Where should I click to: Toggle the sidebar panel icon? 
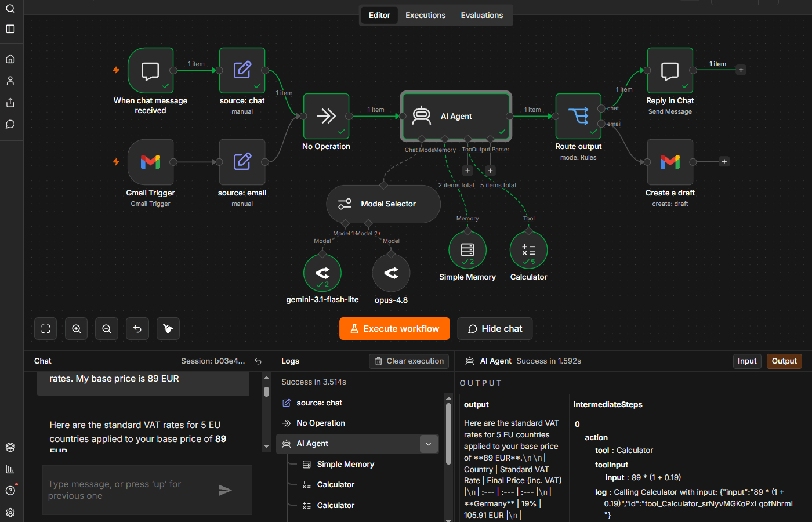[10, 29]
